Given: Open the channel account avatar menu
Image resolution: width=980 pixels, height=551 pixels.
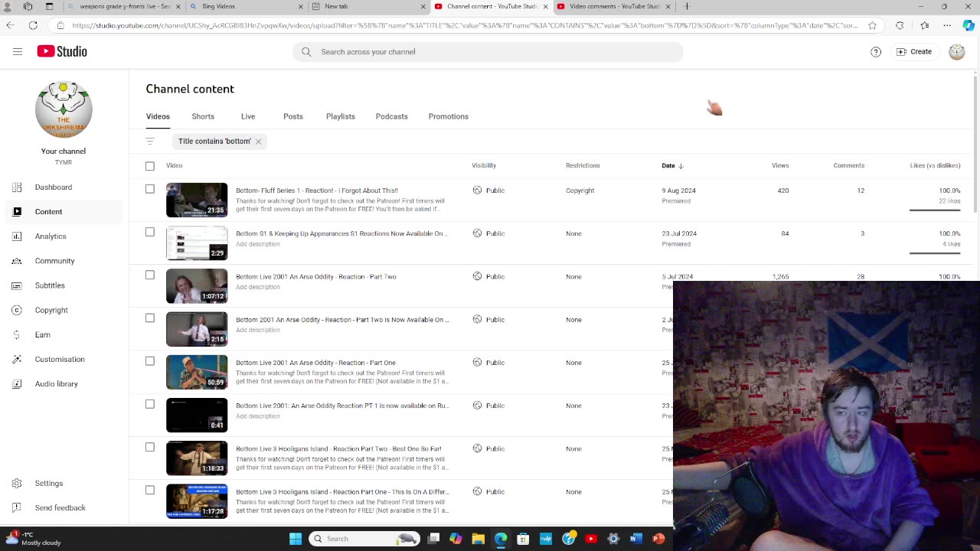Looking at the screenshot, I should point(956,52).
